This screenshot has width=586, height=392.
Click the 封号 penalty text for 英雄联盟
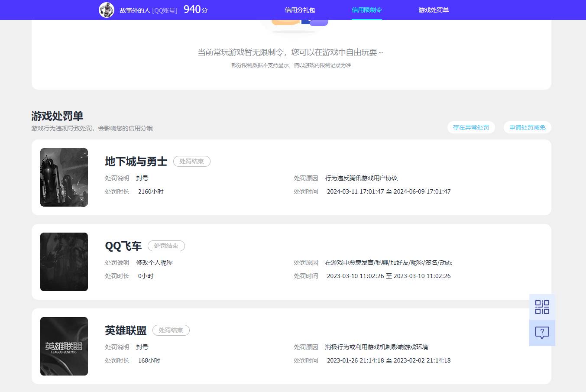point(142,347)
